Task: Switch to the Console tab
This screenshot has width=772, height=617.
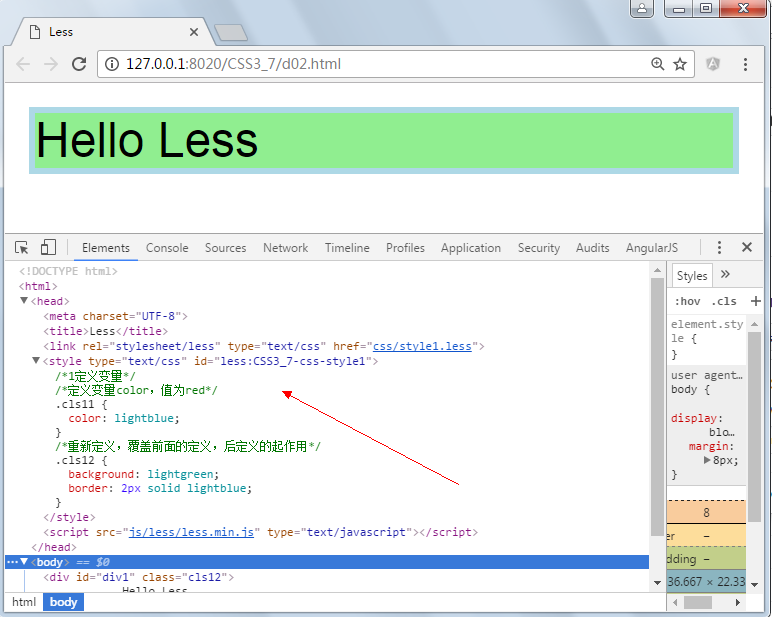Action: tap(167, 248)
